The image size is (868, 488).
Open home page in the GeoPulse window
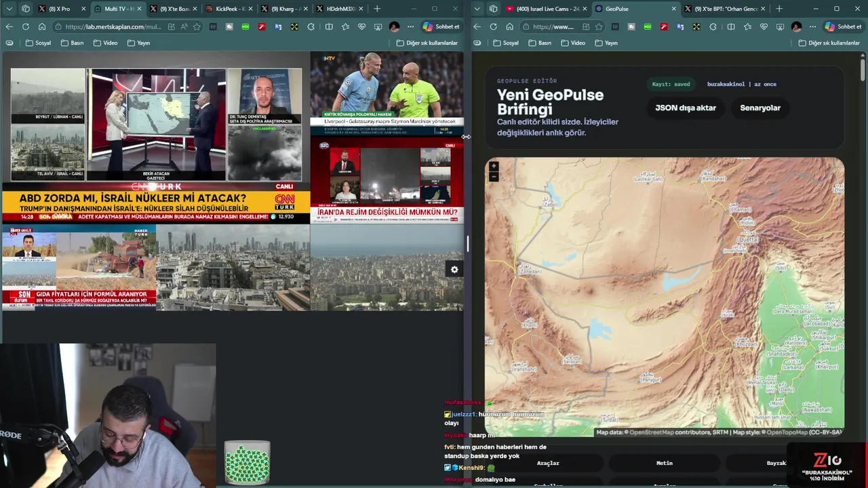(510, 26)
